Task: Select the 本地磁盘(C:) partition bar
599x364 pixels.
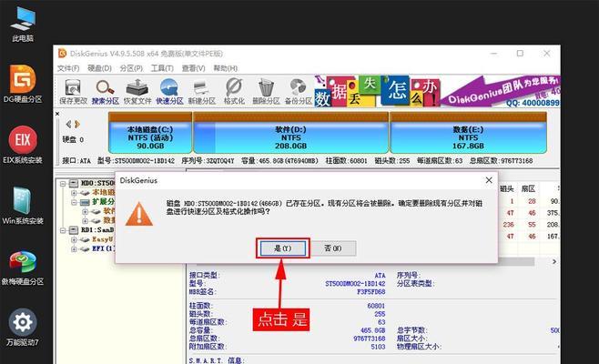Action: (150, 133)
